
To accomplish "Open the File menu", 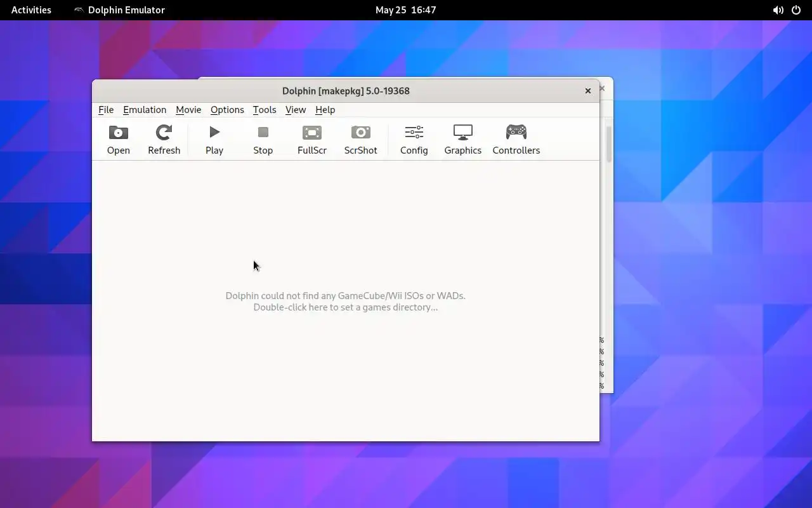I will coord(106,110).
